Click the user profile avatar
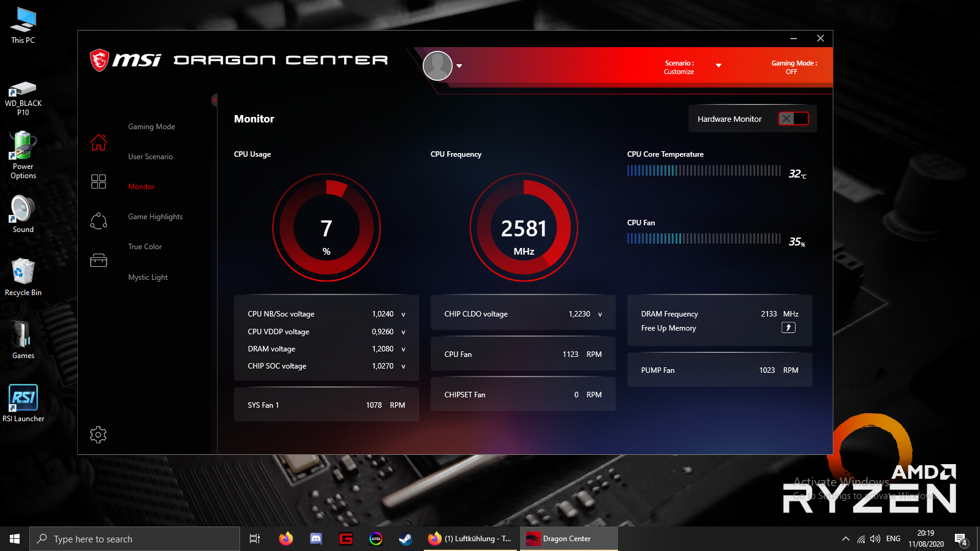Screen dimensions: 980x551 (x=437, y=66)
